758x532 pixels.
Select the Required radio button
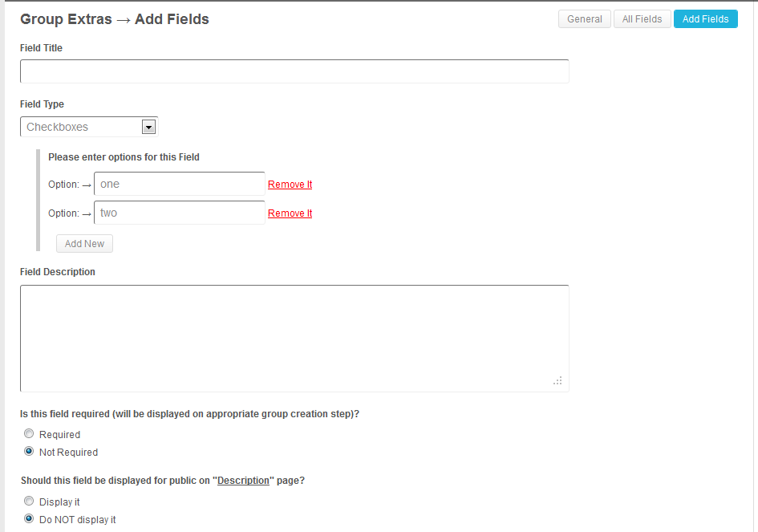coord(29,434)
